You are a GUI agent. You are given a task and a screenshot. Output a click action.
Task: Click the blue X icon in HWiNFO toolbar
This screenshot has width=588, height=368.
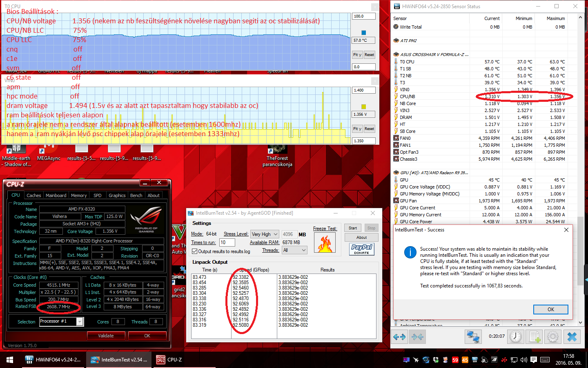[572, 337]
